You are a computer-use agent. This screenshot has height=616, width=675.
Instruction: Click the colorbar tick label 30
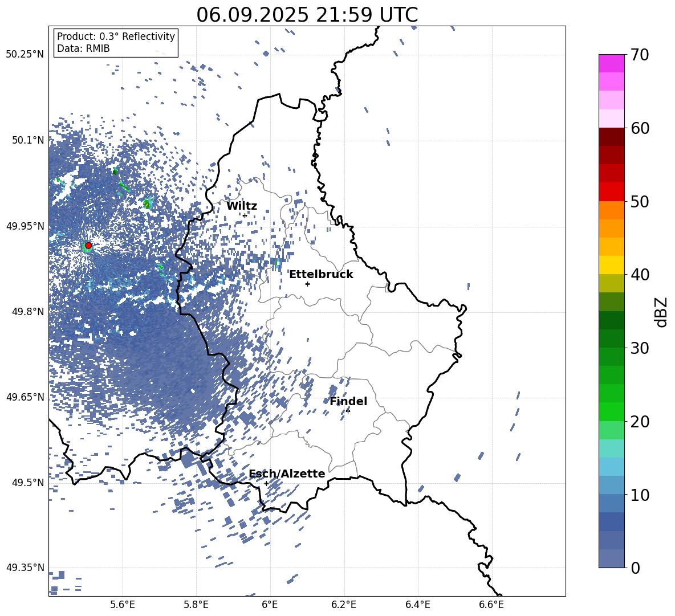(x=639, y=348)
